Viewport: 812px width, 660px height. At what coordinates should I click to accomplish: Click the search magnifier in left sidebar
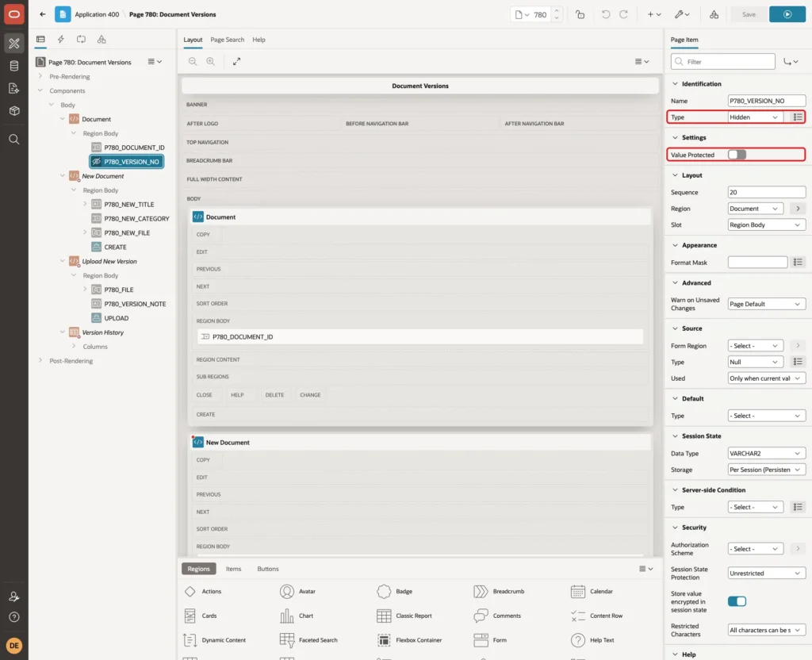pos(14,140)
